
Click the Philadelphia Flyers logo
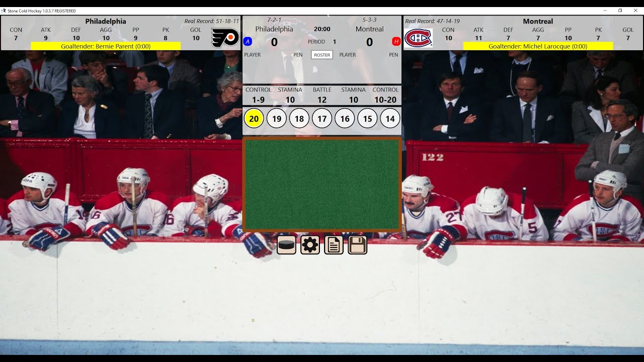point(225,38)
